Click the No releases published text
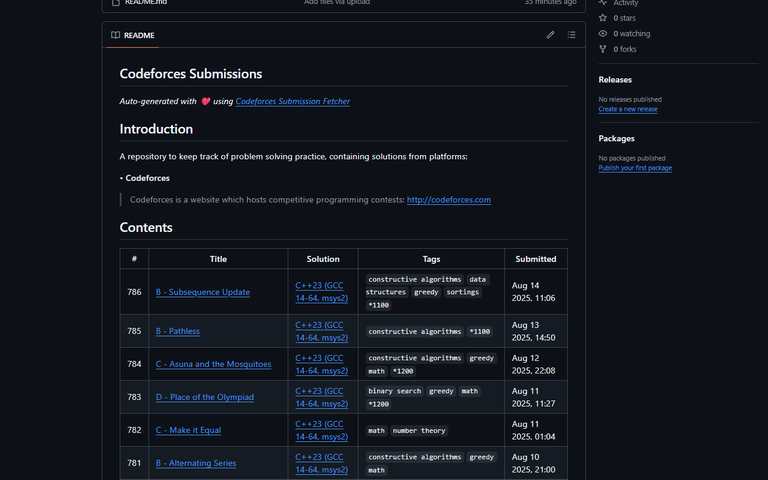Screen dimensions: 768x480 (630, 99)
